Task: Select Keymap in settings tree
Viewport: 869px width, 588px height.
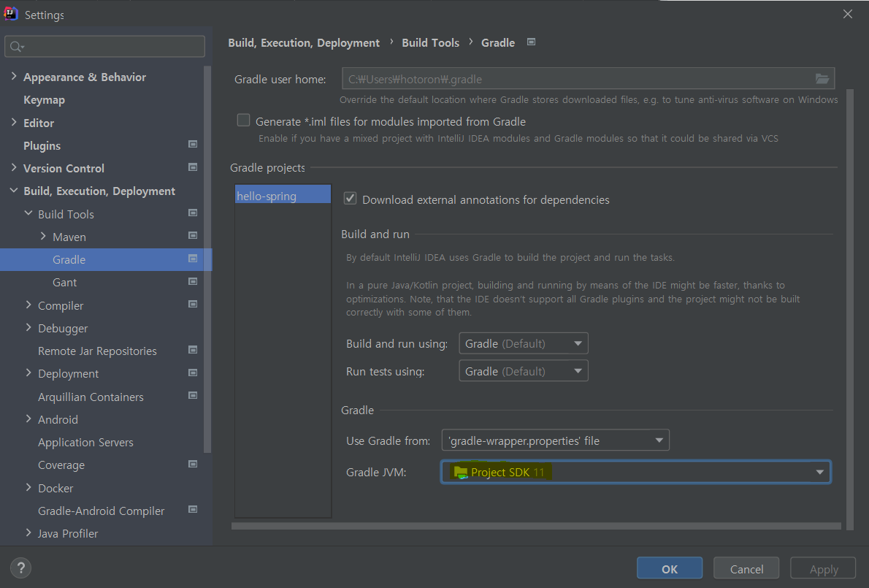Action: pos(45,100)
